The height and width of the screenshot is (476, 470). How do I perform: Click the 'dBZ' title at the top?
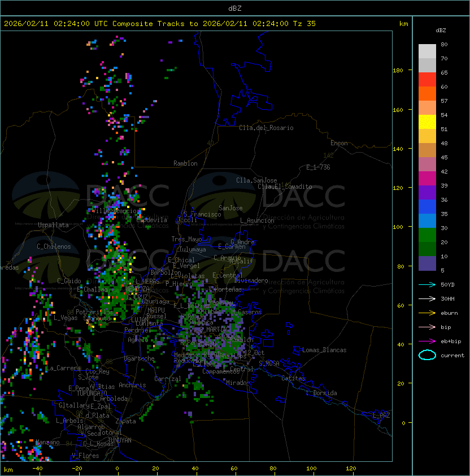pos(235,8)
